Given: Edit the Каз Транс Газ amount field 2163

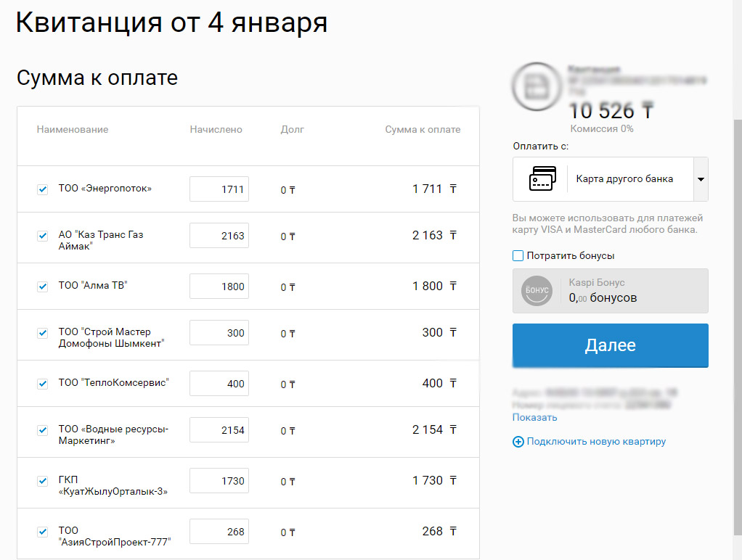Looking at the screenshot, I should point(219,235).
